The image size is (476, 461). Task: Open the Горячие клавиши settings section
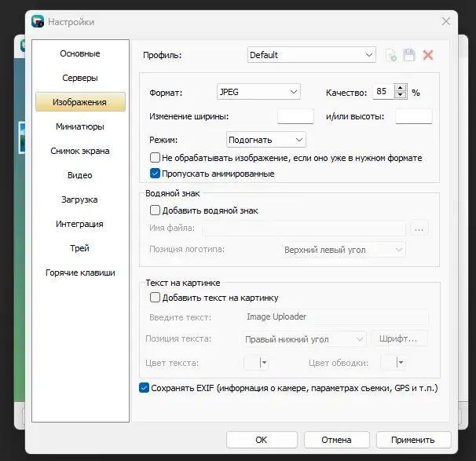(80, 273)
